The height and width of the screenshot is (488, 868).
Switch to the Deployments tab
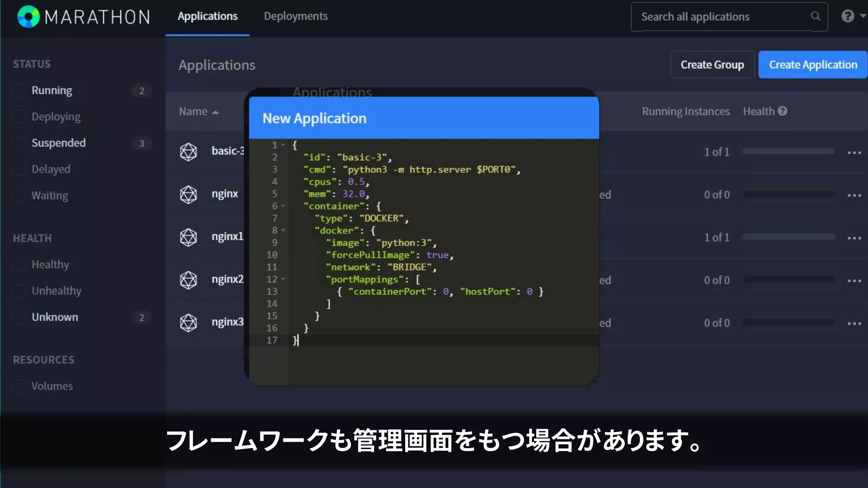(295, 16)
